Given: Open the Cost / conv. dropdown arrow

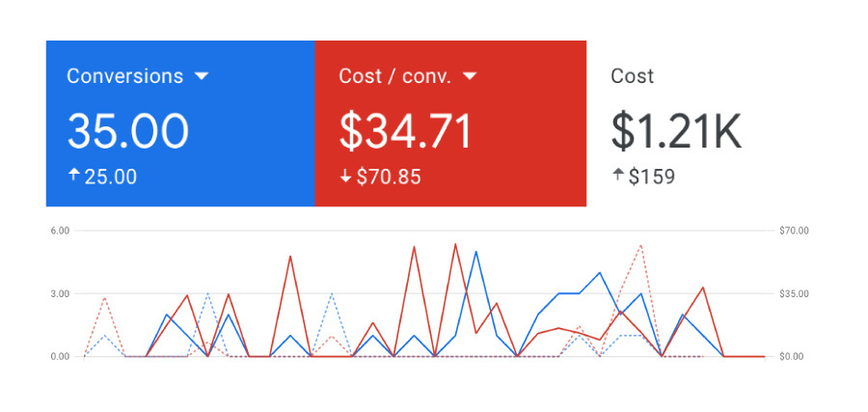Looking at the screenshot, I should coord(470,77).
